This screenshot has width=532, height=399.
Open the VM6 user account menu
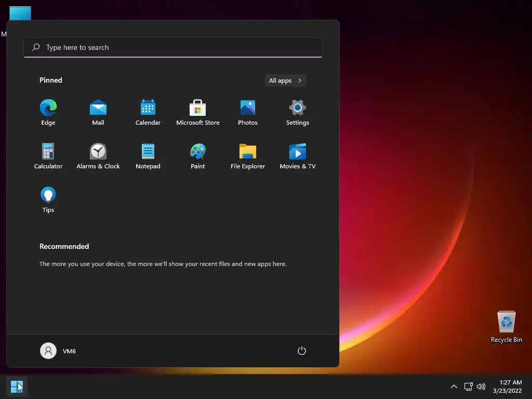(x=58, y=351)
